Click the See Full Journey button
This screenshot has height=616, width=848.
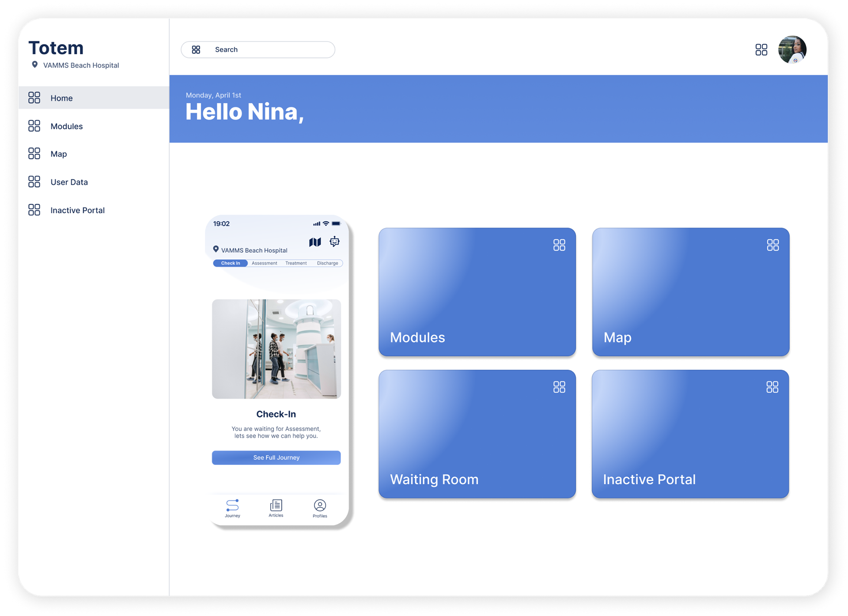[276, 457]
